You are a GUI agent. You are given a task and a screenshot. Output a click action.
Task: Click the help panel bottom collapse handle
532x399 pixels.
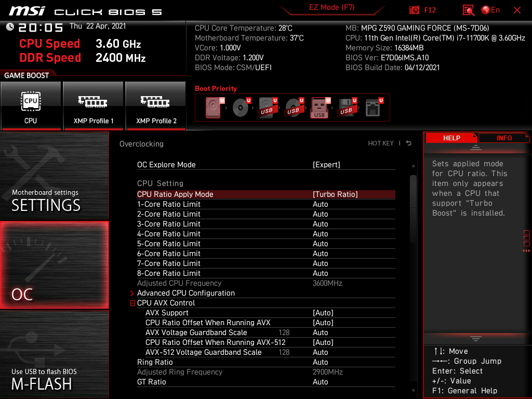tap(476, 338)
